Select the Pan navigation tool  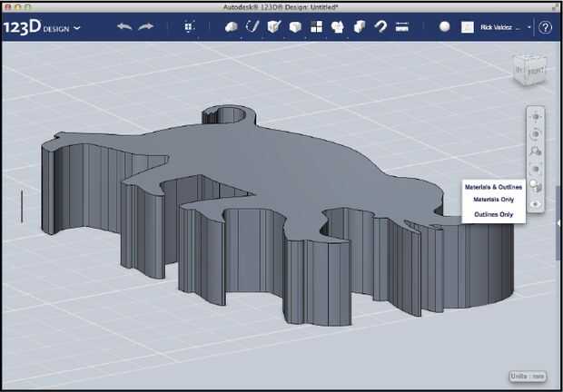point(536,117)
